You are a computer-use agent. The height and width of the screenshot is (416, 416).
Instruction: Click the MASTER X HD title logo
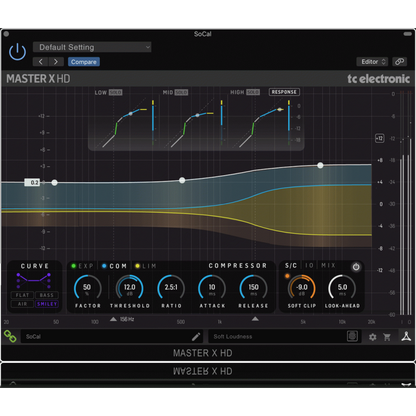pyautogui.click(x=38, y=79)
